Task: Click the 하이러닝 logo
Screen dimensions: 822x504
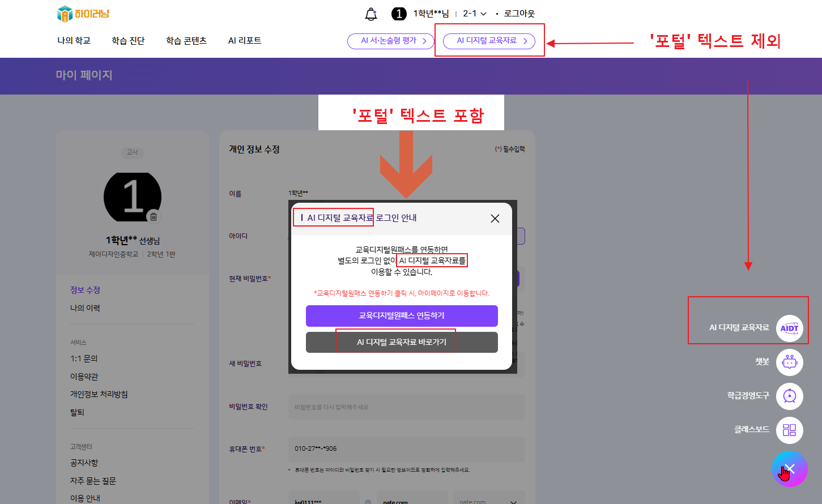Action: click(83, 14)
